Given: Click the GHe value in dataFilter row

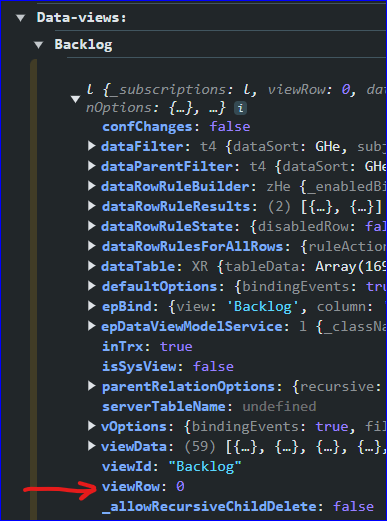Looking at the screenshot, I should pos(328,147).
